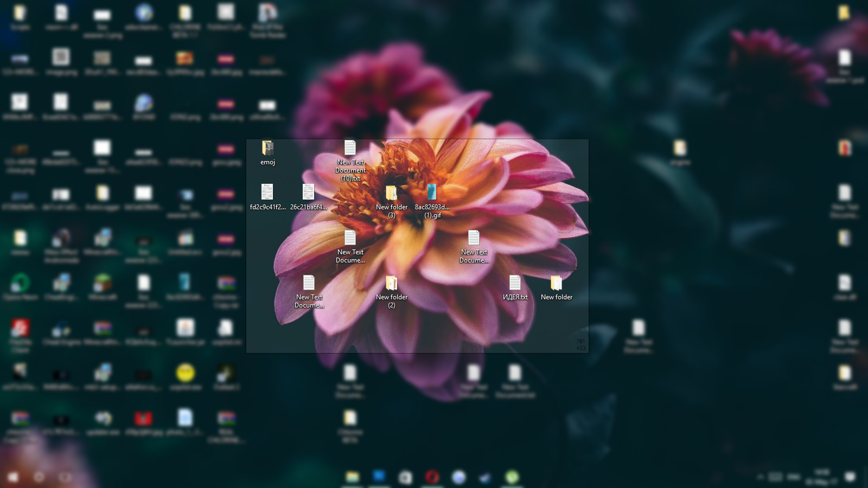868x488 pixels.
Task: Open Task View from the taskbar
Action: click(x=66, y=477)
